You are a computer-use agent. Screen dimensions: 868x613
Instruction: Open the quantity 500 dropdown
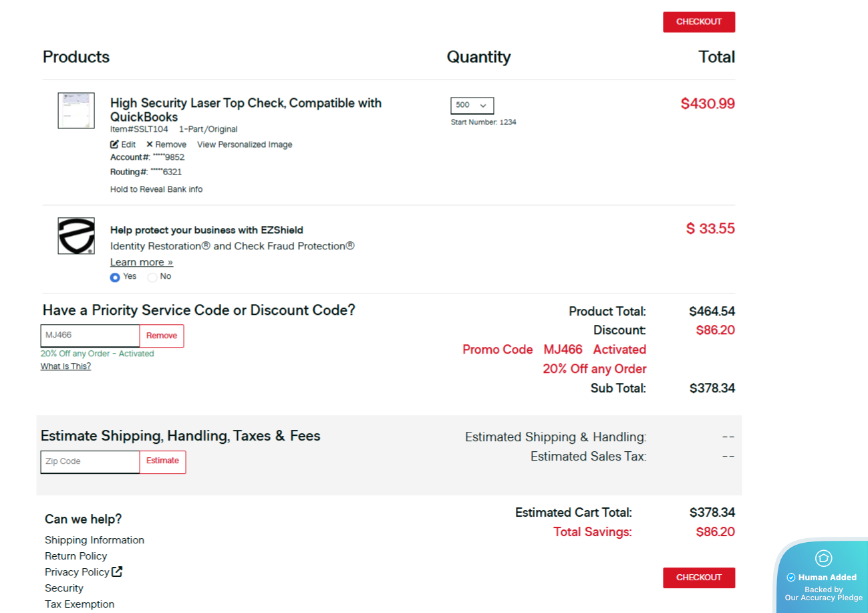click(x=472, y=106)
